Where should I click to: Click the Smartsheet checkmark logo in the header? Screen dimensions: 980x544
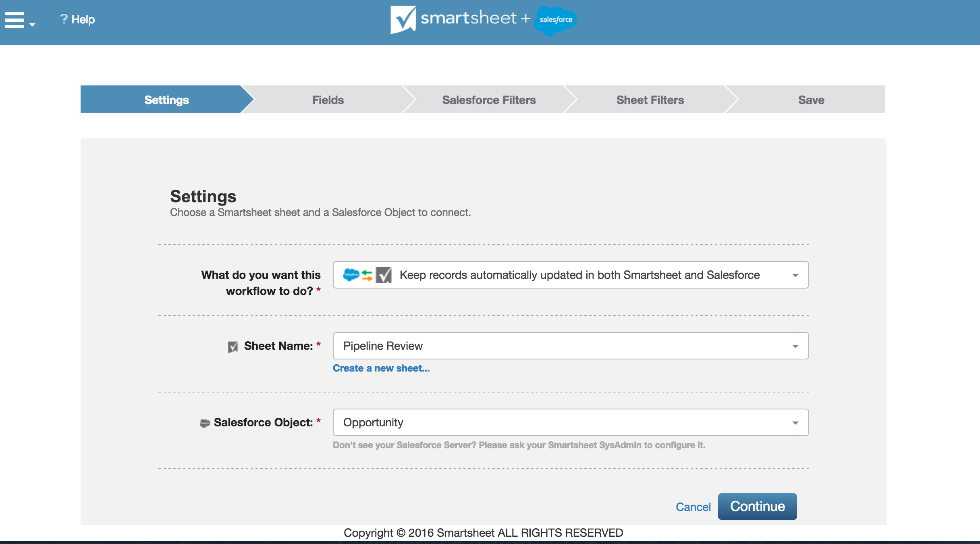pos(403,19)
